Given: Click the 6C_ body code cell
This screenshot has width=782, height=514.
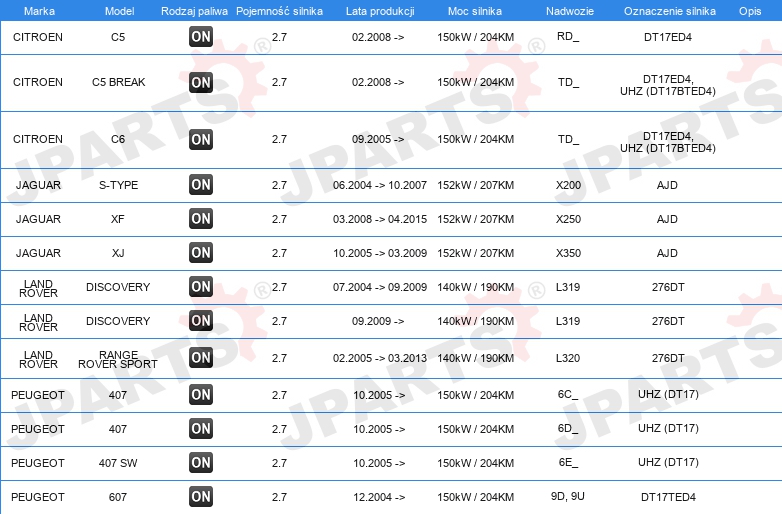Looking at the screenshot, I should [568, 395].
